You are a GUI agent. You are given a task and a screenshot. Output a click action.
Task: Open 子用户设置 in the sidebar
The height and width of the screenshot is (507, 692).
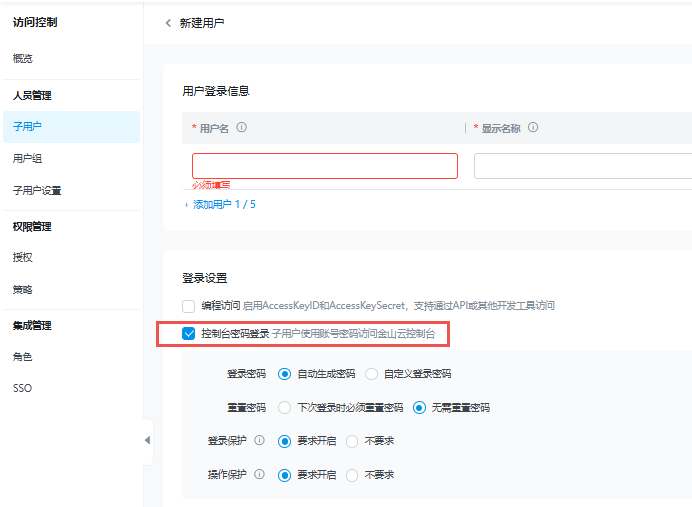37,191
